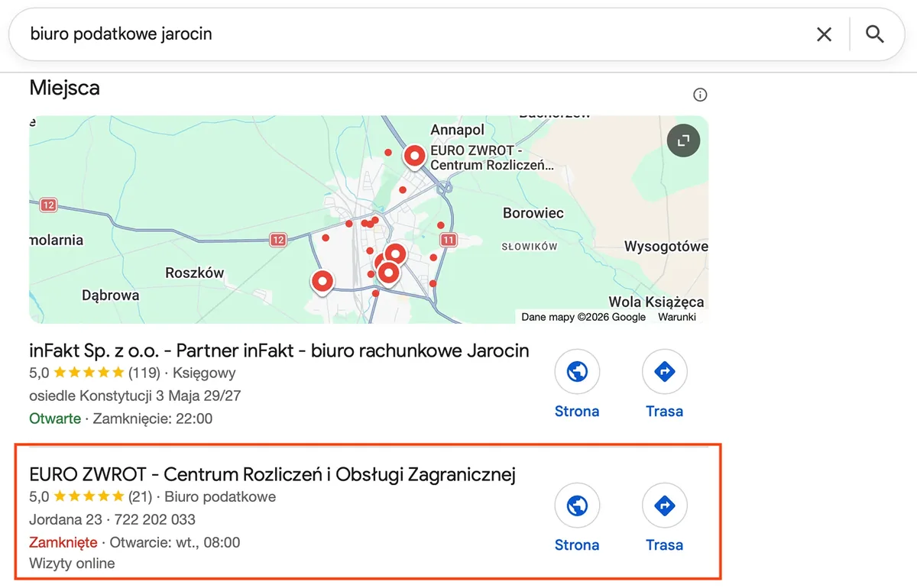Click the 'Zamknięte' status text
The height and width of the screenshot is (588, 917).
63,542
